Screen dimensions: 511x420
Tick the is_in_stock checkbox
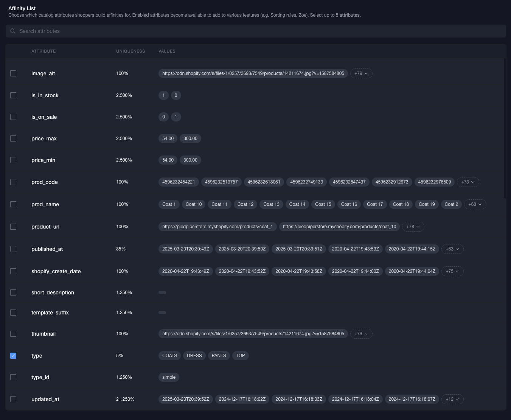click(x=13, y=95)
